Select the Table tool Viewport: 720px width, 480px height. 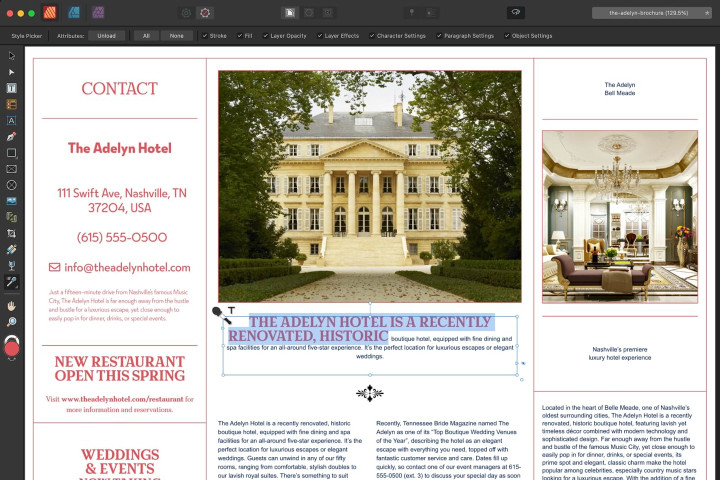11,104
